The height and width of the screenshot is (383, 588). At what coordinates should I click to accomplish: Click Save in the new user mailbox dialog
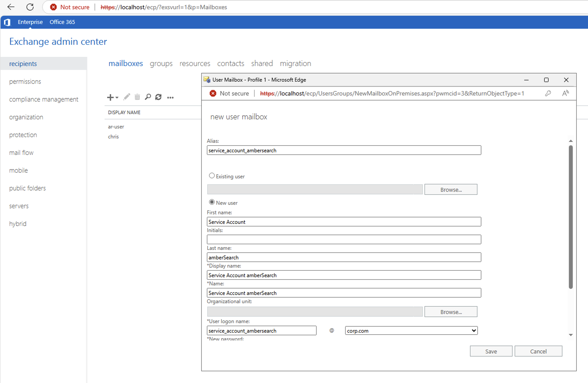(491, 351)
